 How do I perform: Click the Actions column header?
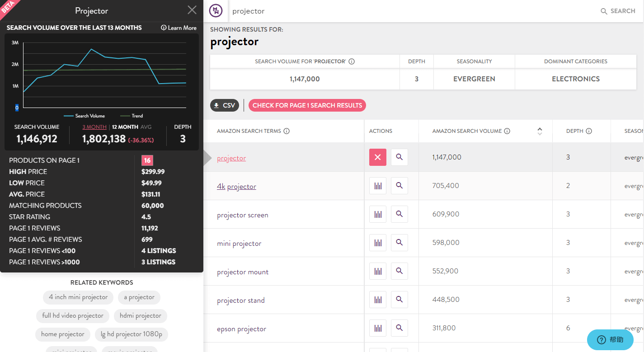click(x=381, y=131)
